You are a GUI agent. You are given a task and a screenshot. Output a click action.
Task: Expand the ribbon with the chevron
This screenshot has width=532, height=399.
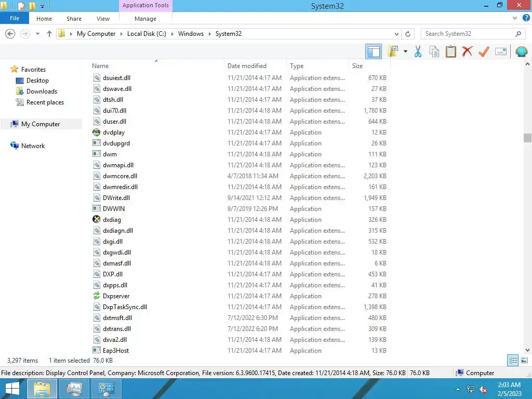click(515, 18)
